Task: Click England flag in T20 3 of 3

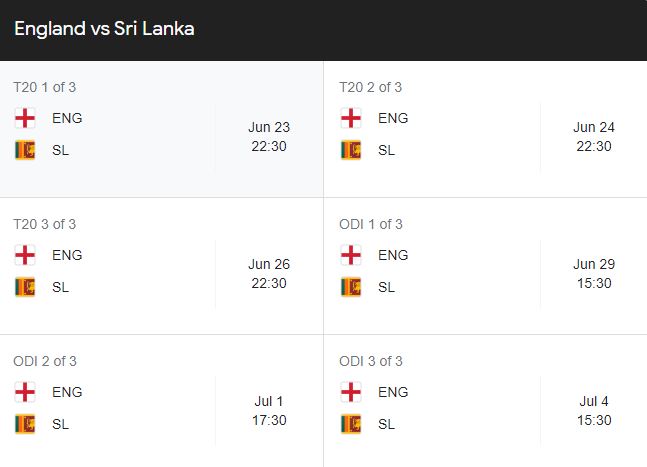Action: coord(25,255)
